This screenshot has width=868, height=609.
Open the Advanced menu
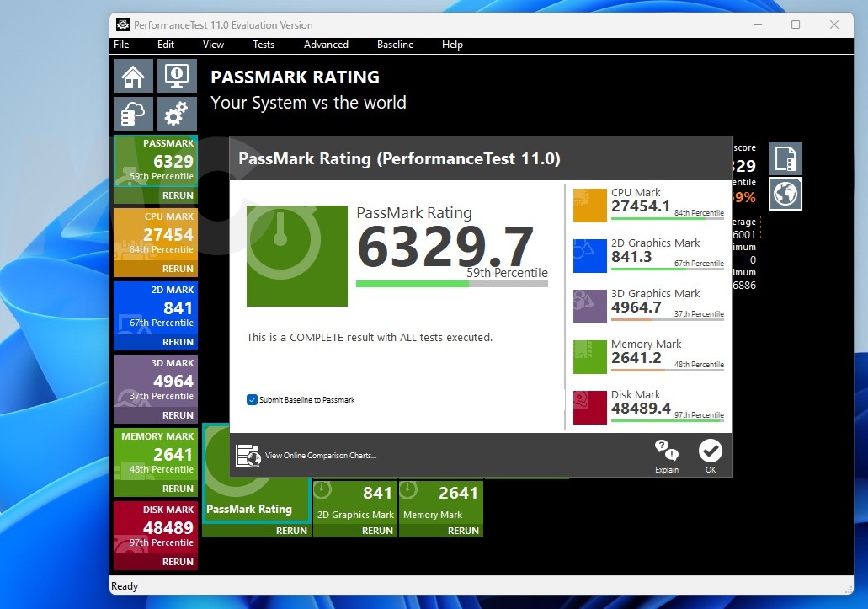click(x=326, y=45)
